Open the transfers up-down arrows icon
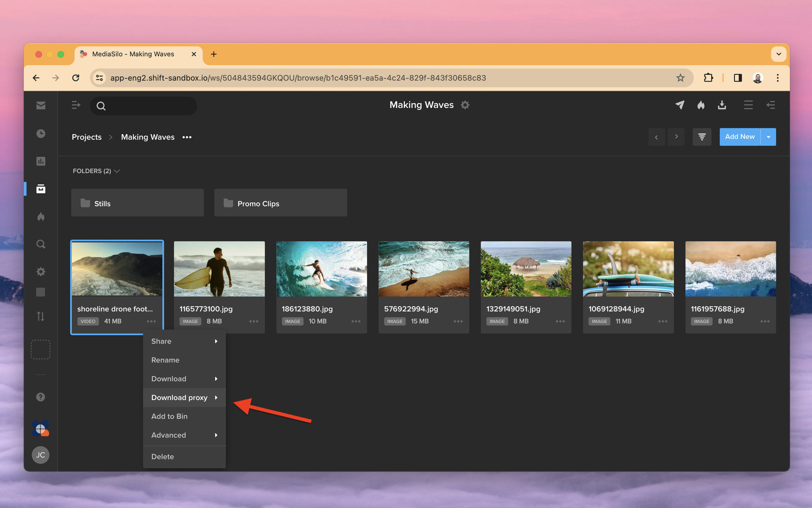812x508 pixels. click(x=41, y=316)
